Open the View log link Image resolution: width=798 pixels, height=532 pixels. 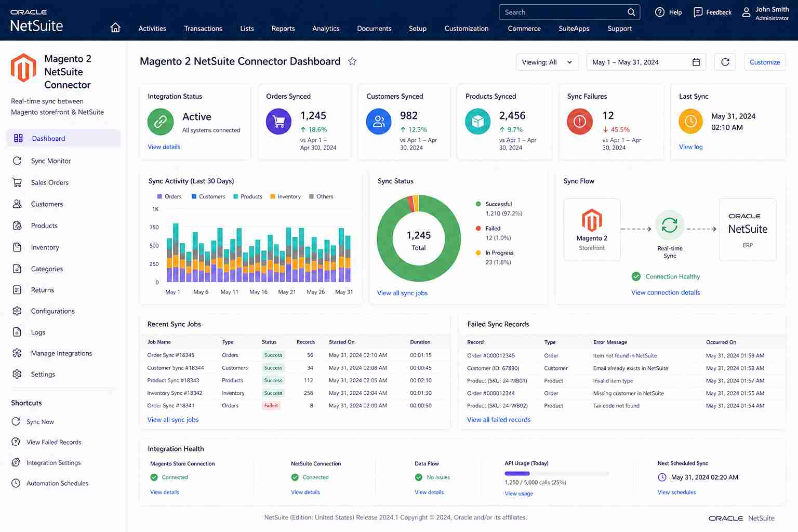point(691,147)
